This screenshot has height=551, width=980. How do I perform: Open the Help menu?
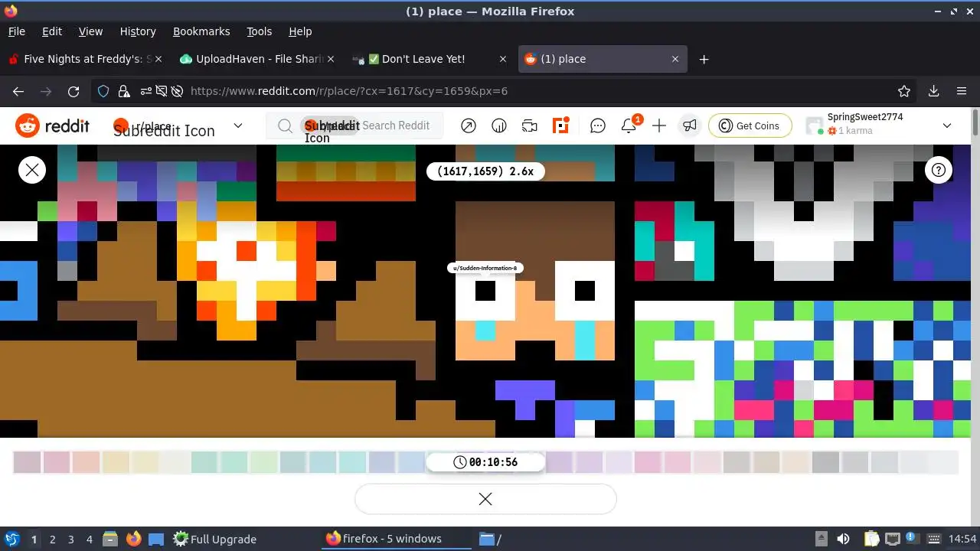300,31
